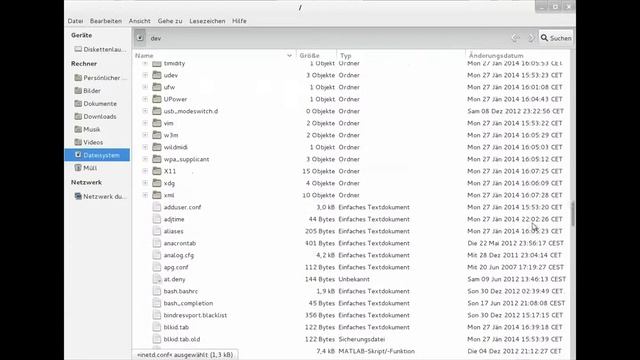The image size is (640, 360).
Task: Expand the UPower folder
Action: [x=145, y=99]
